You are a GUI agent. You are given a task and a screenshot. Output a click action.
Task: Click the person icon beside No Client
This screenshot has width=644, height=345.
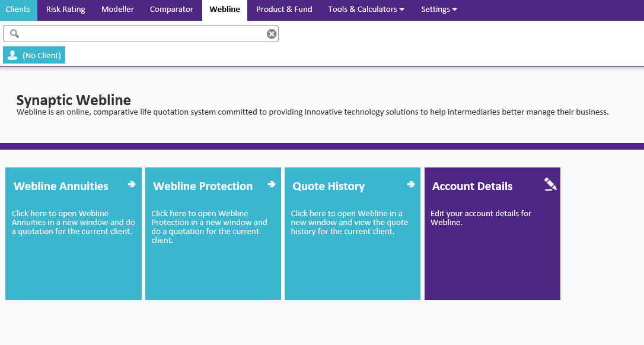point(12,55)
